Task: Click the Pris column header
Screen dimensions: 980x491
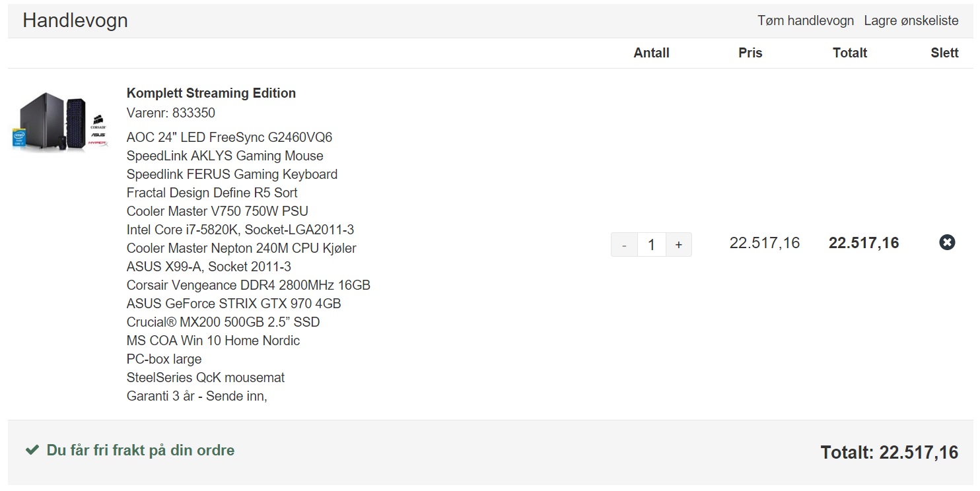Action: tap(750, 53)
